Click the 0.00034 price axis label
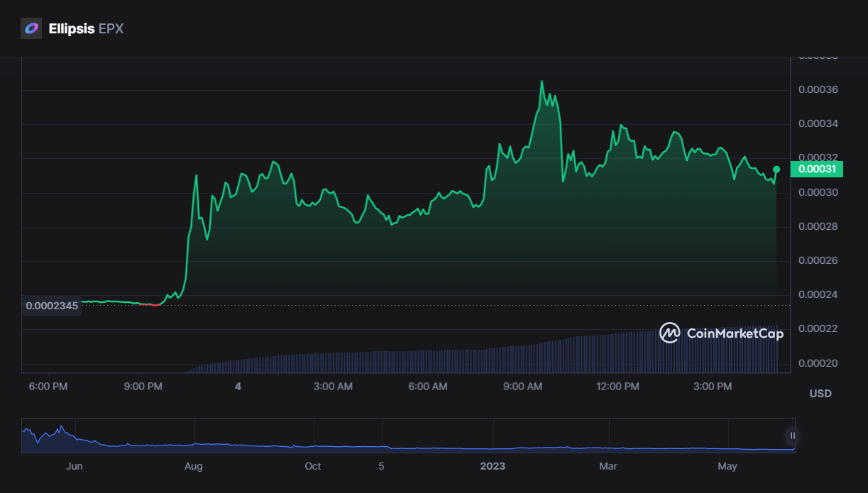This screenshot has width=868, height=493. click(x=818, y=123)
